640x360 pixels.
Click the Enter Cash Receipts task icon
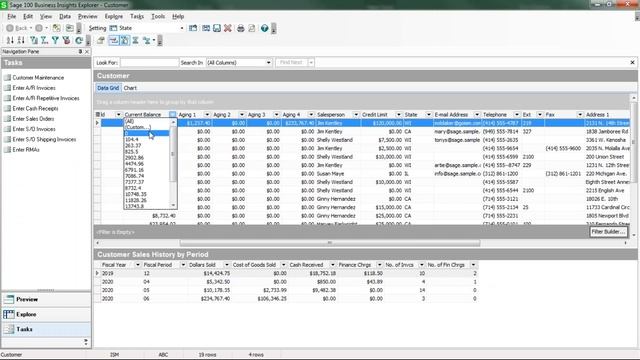7,109
